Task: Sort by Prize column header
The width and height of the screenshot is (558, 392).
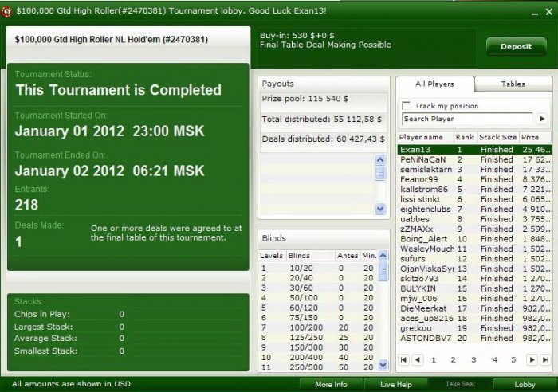Action: click(x=535, y=137)
